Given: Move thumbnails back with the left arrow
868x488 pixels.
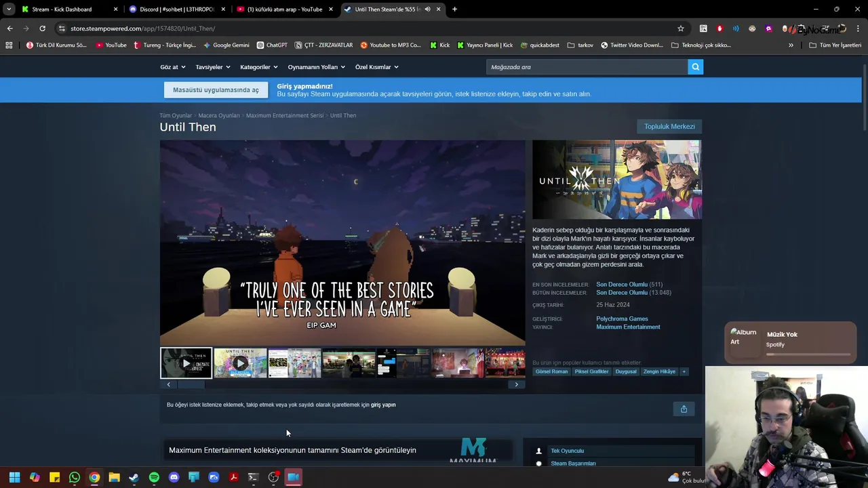Looking at the screenshot, I should click(169, 384).
